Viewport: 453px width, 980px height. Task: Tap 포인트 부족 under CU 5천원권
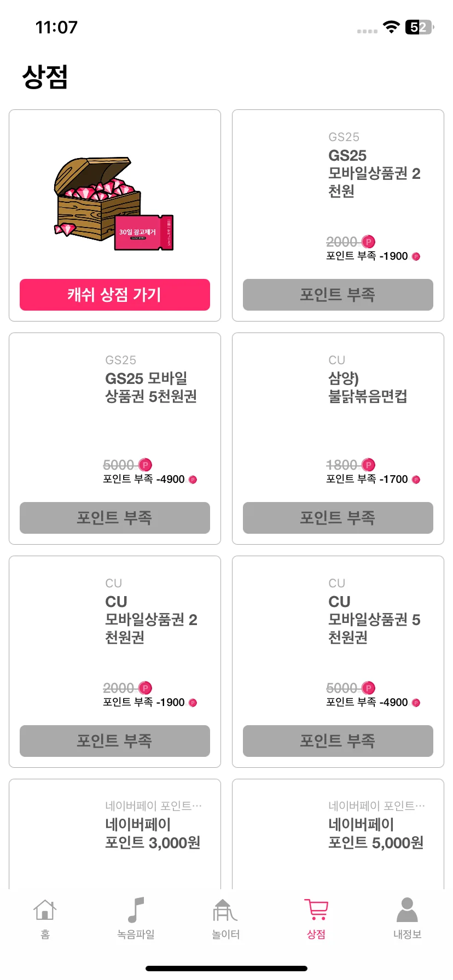point(338,741)
